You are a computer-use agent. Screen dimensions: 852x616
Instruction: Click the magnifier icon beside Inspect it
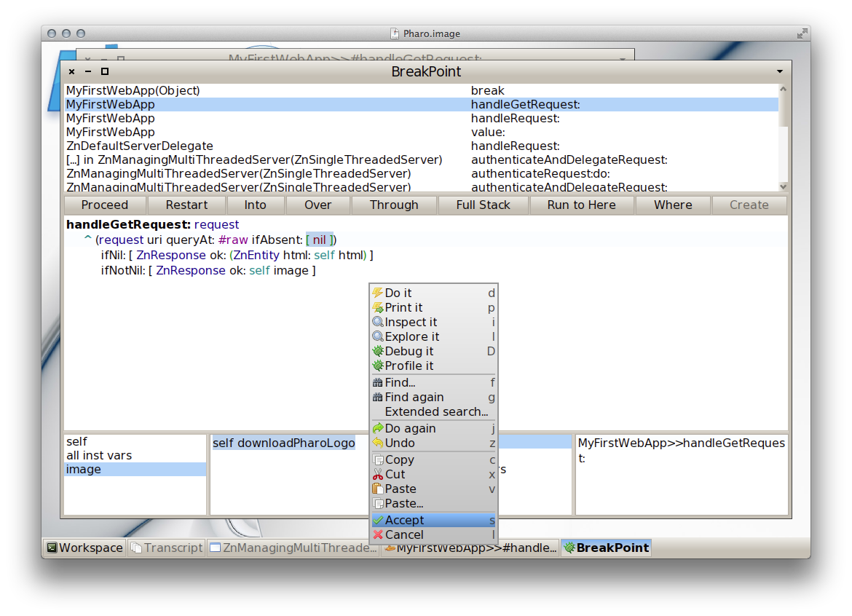[378, 322]
